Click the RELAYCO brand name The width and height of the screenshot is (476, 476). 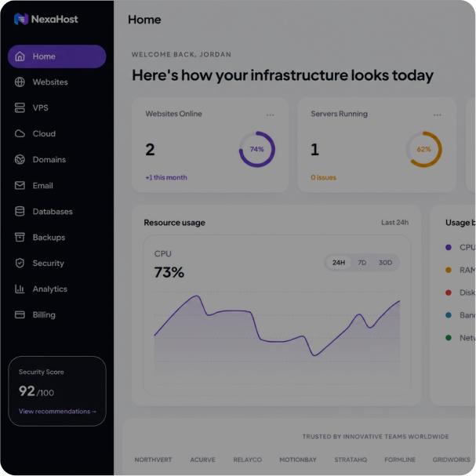click(x=248, y=460)
